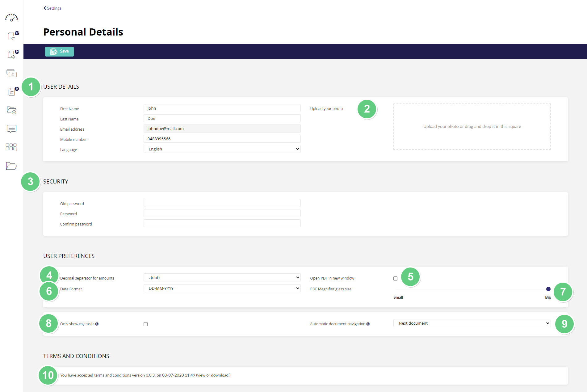Click 'view or download' terms link
The width and height of the screenshot is (587, 392).
point(213,375)
